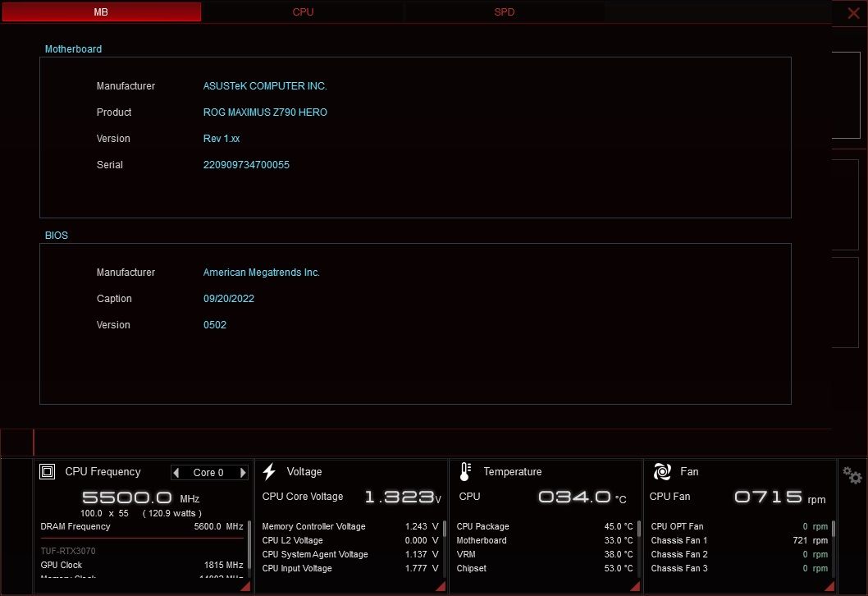Click the Rev 1.xx version value

pyautogui.click(x=221, y=139)
